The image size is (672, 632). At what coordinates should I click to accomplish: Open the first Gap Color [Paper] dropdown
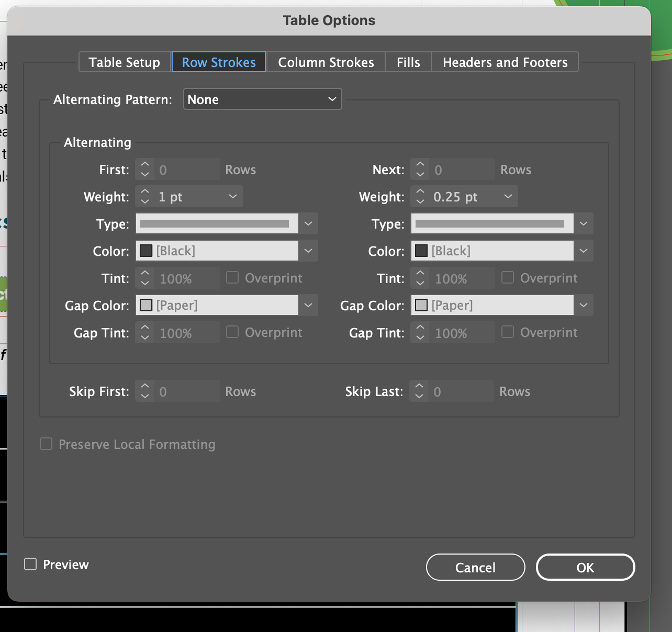(x=308, y=306)
